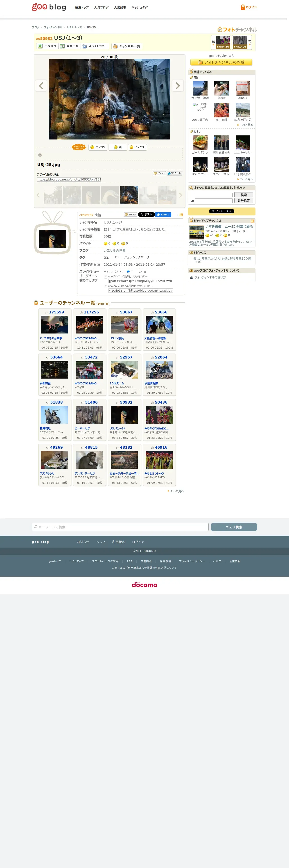Viewport: 289px width, 868px height.
Task: Open the いすみ鉄道 ムーミン列車に乗る pickup link
Action: 229,227
